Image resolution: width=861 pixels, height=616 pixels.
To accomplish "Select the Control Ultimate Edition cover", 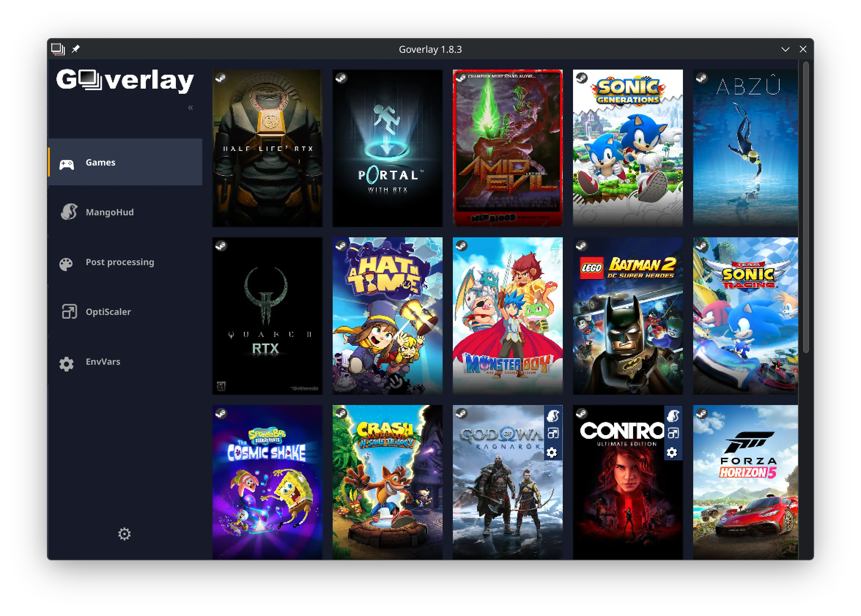I will pyautogui.click(x=628, y=482).
